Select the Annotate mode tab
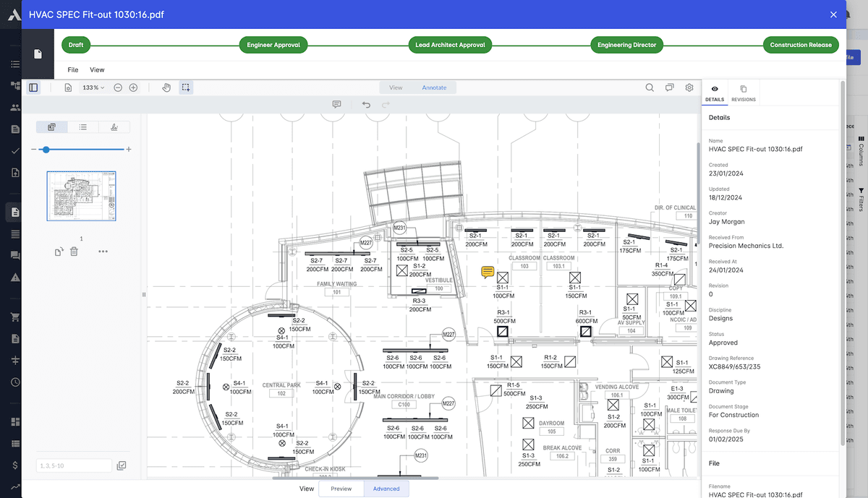868x498 pixels. [434, 87]
